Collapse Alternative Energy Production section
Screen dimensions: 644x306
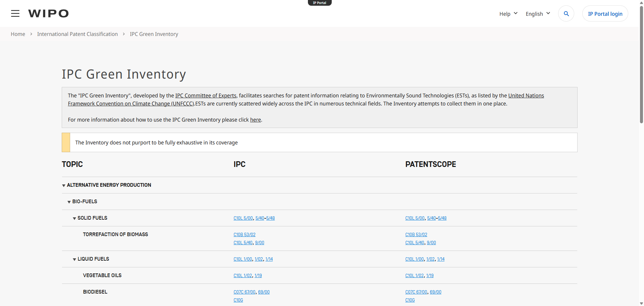click(64, 185)
